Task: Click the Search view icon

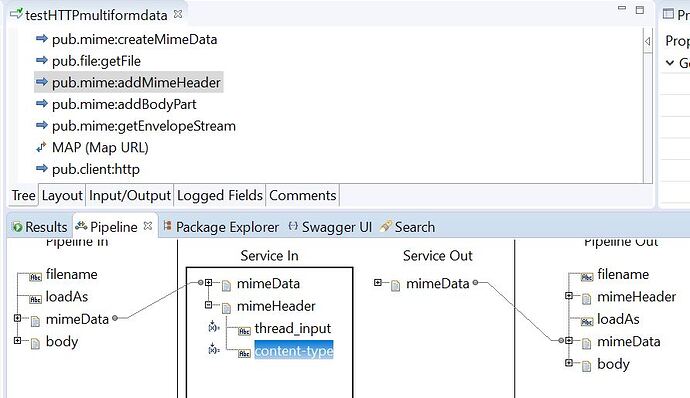Action: pos(385,226)
